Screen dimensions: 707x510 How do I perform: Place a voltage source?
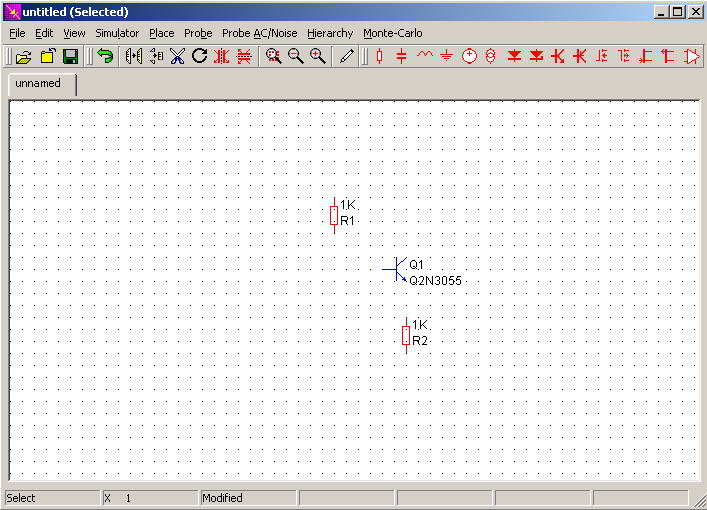pyautogui.click(x=469, y=56)
